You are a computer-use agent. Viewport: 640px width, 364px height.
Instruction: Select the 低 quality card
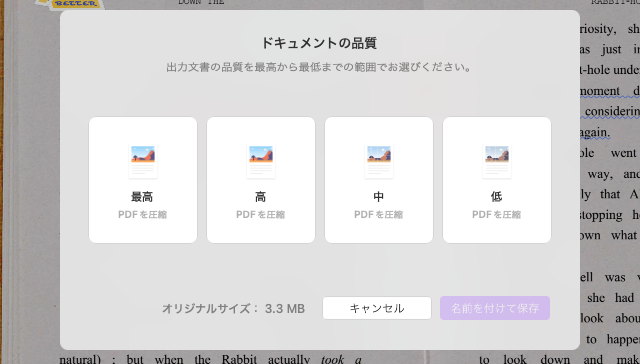tap(497, 180)
